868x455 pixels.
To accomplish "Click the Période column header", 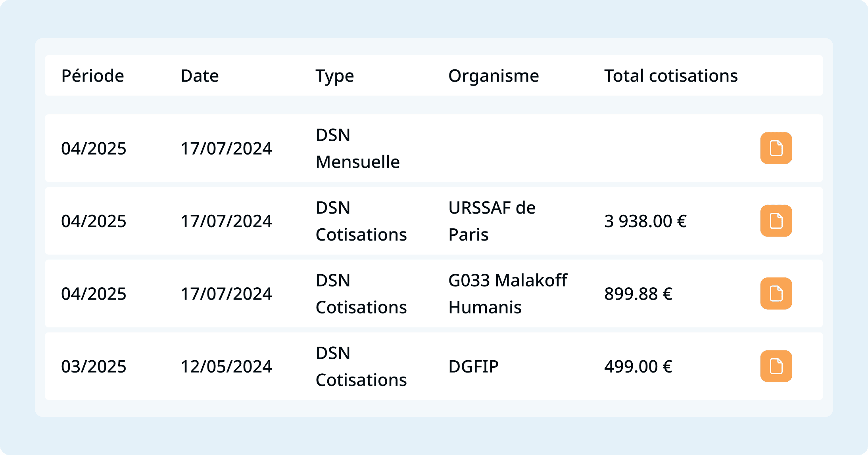I will (92, 76).
